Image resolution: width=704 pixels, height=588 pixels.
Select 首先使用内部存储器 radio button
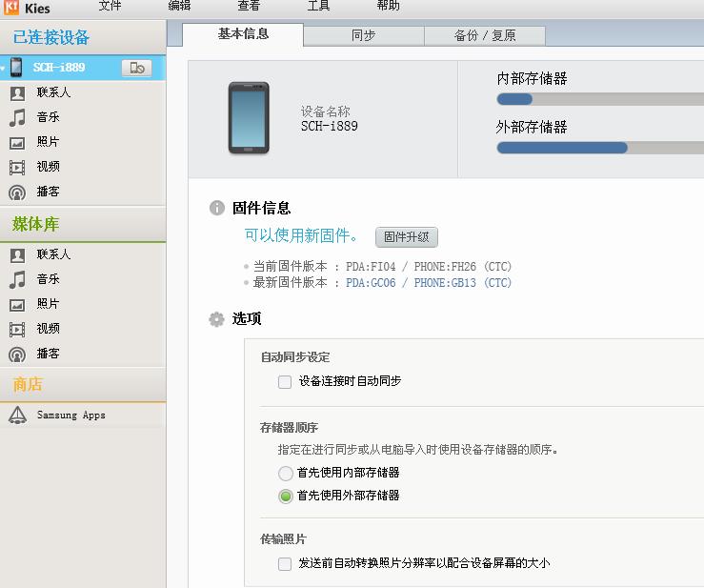tap(286, 473)
